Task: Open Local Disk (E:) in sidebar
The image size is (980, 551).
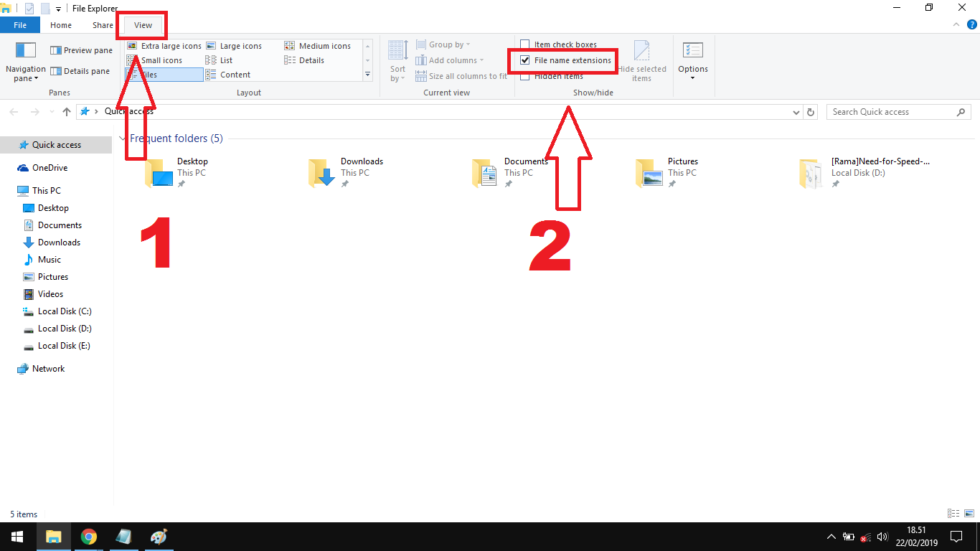Action: click(x=65, y=346)
